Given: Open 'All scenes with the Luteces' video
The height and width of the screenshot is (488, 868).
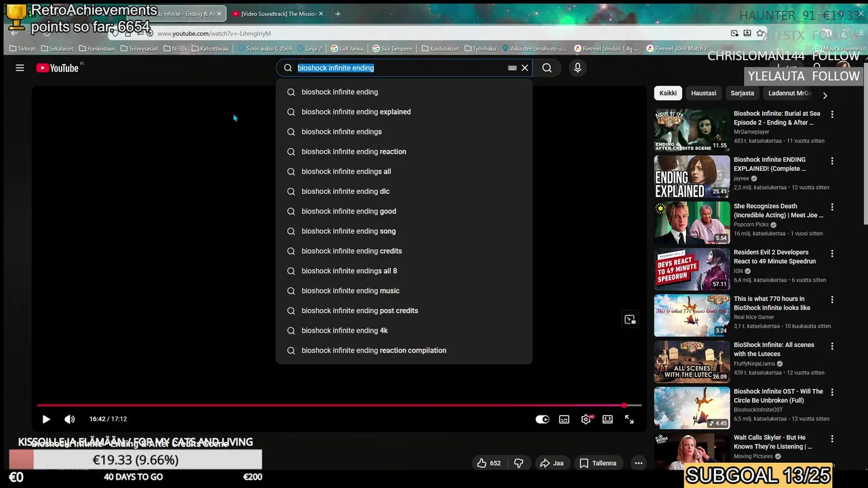Looking at the screenshot, I should [774, 349].
